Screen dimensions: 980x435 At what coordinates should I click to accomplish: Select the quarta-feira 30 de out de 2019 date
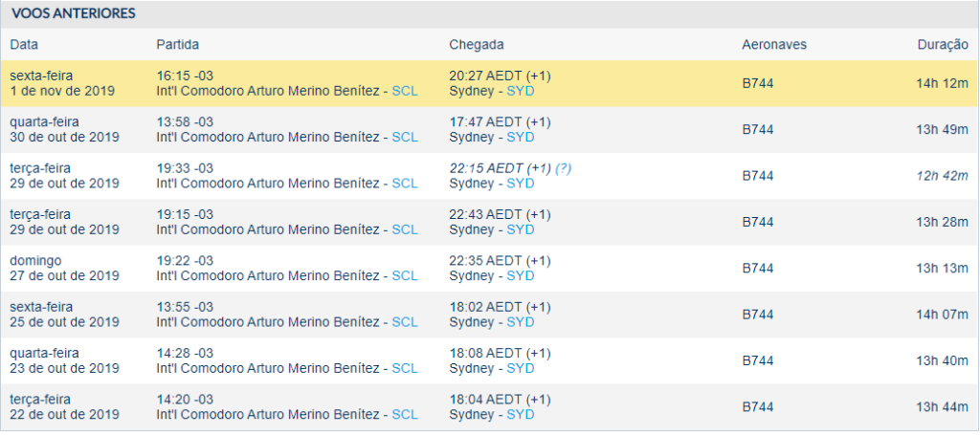(64, 130)
